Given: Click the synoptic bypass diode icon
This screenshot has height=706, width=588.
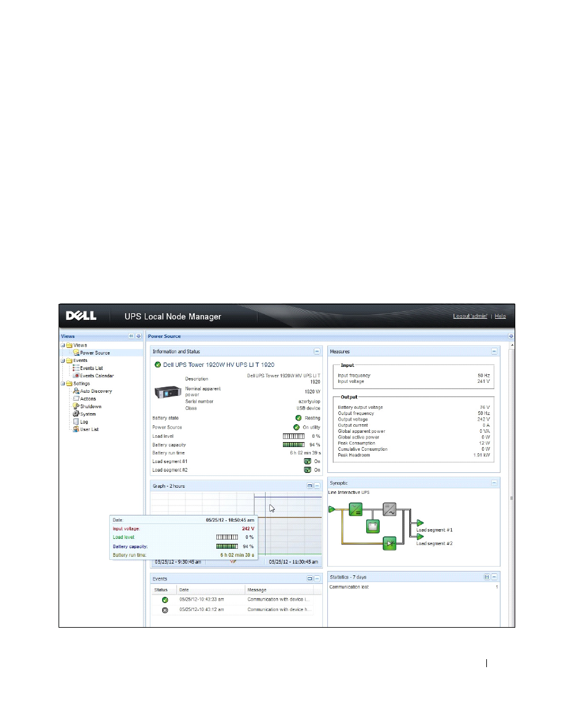Looking at the screenshot, I should point(390,543).
